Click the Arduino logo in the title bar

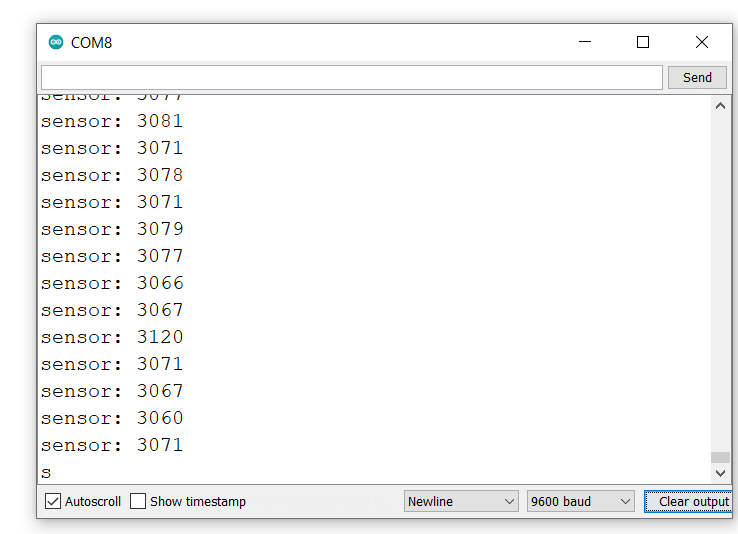tap(56, 42)
